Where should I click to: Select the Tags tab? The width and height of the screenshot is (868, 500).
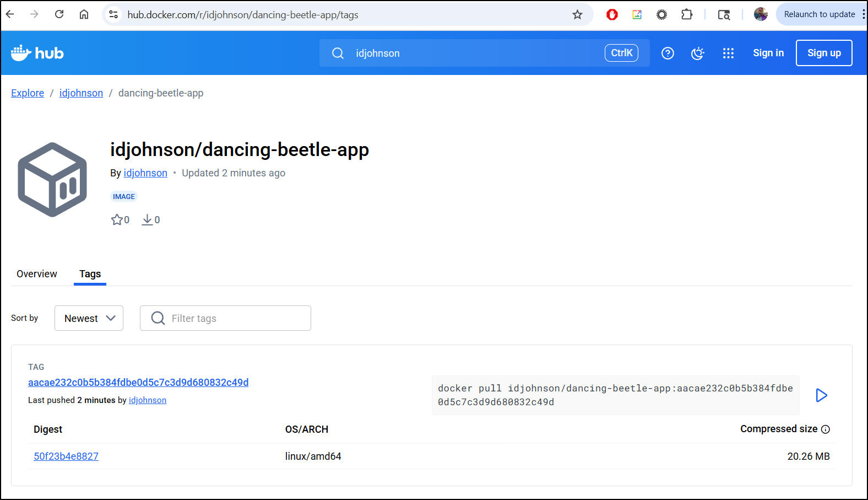point(90,274)
